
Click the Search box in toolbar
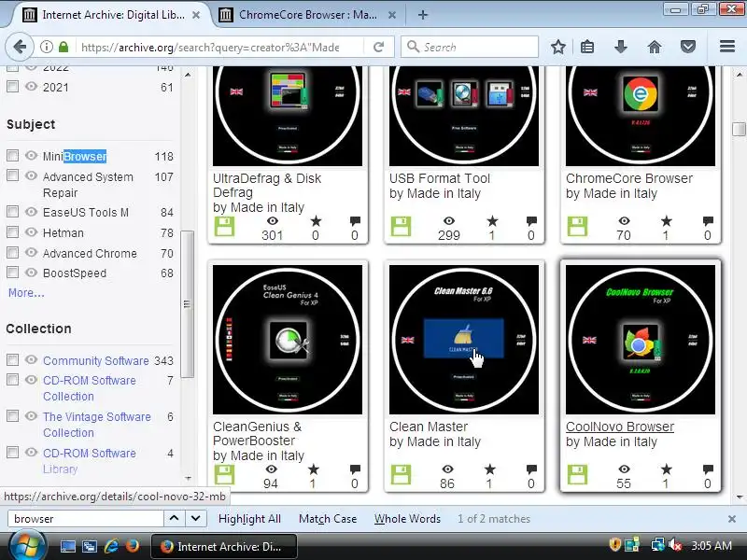(x=470, y=48)
